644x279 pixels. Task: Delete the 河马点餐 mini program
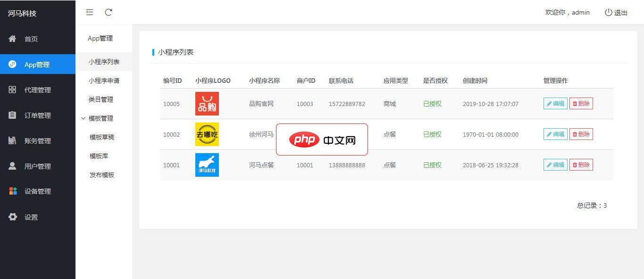coord(581,164)
